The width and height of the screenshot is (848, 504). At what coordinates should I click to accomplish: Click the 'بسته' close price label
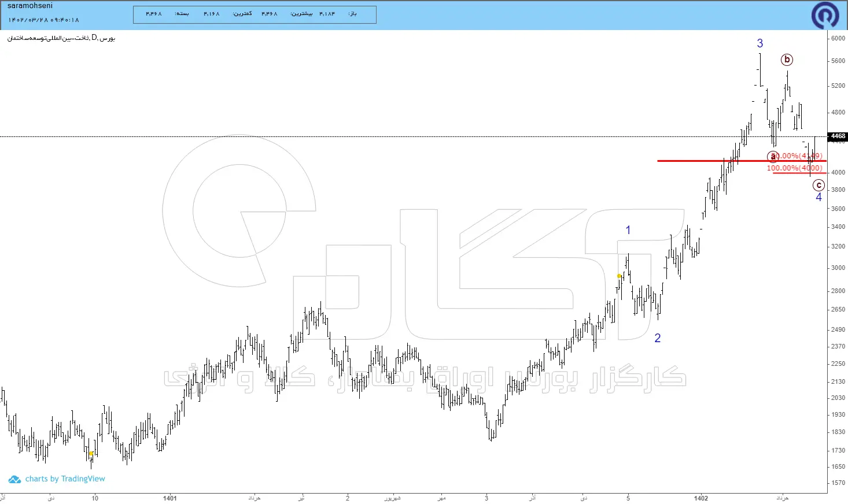point(182,14)
